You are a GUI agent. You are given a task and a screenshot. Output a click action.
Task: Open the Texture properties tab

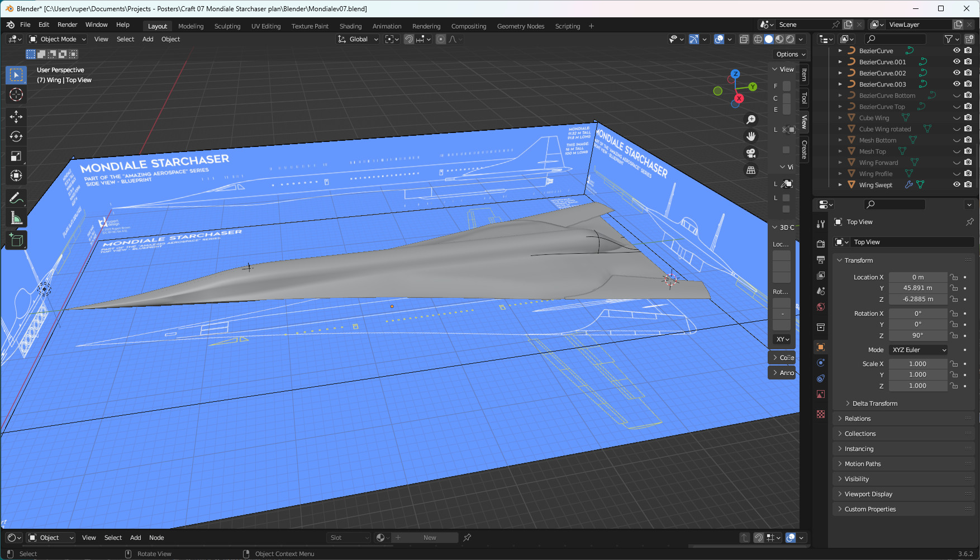coord(821,414)
